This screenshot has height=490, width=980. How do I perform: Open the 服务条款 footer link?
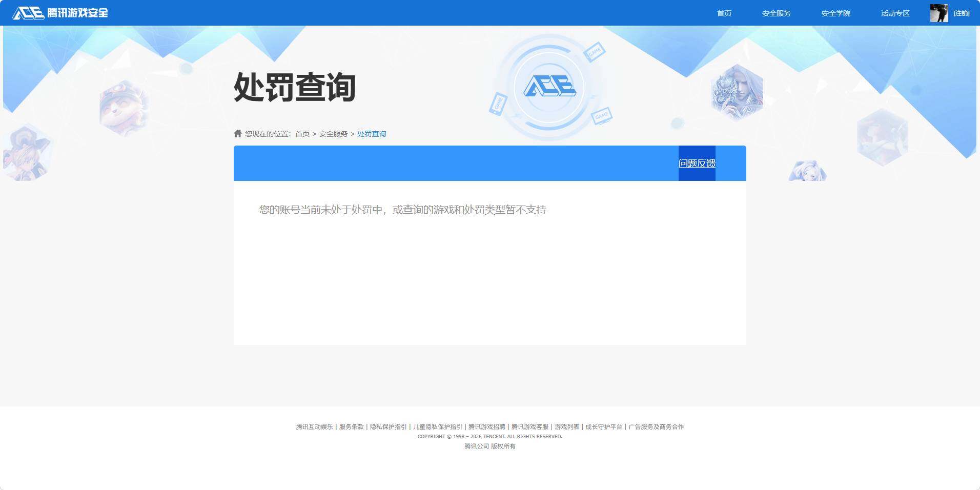click(x=351, y=426)
